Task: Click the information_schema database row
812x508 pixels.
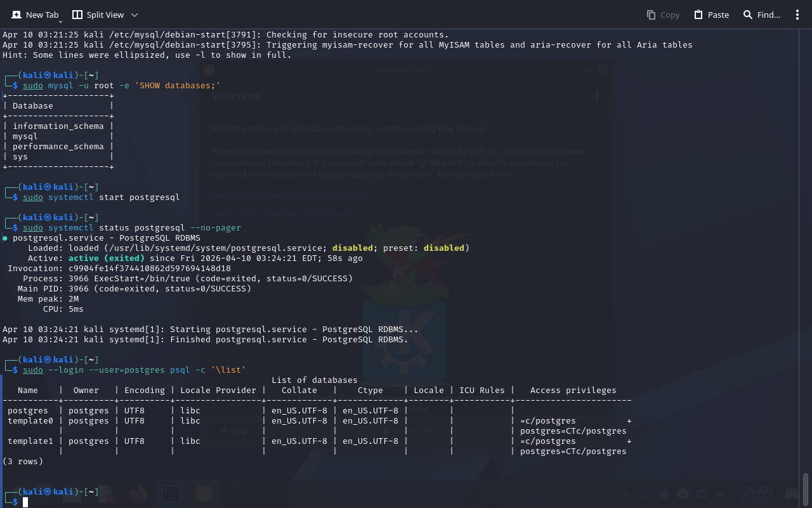Action: pos(58,126)
